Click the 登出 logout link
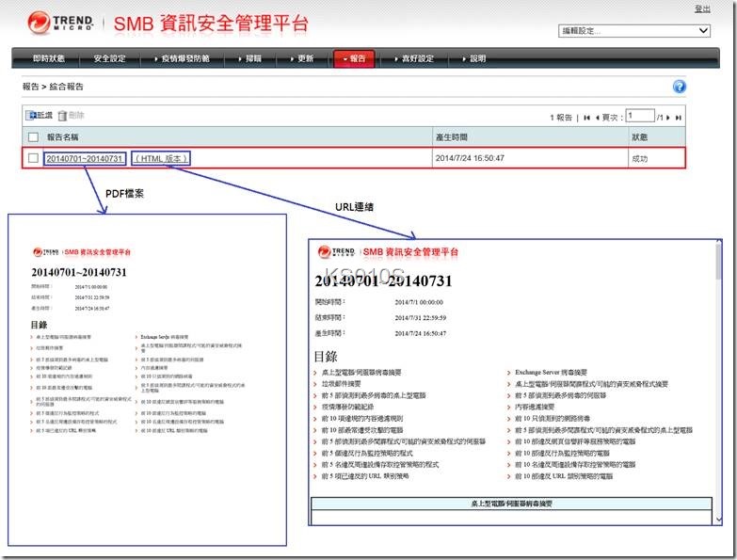Screen dimensions: 737x560 702,8
